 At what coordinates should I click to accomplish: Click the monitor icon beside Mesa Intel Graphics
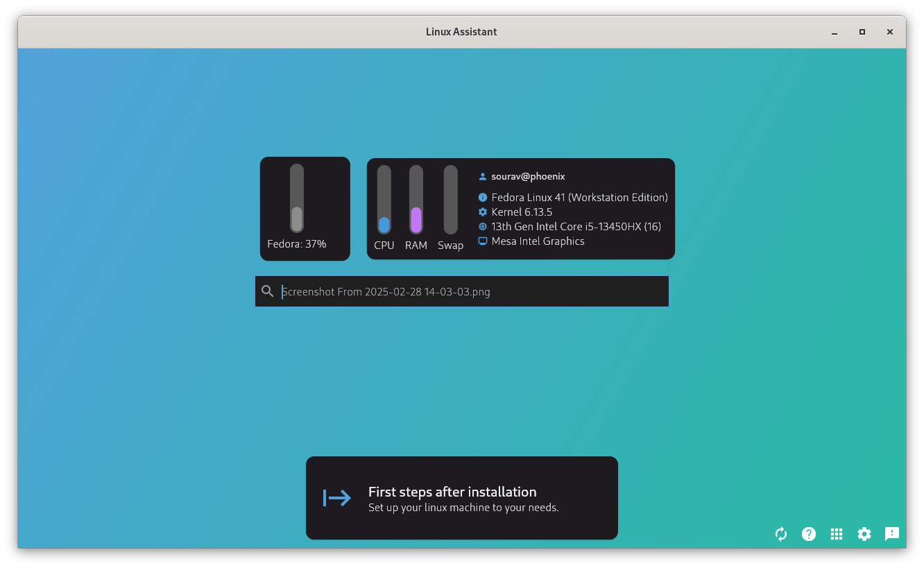482,241
